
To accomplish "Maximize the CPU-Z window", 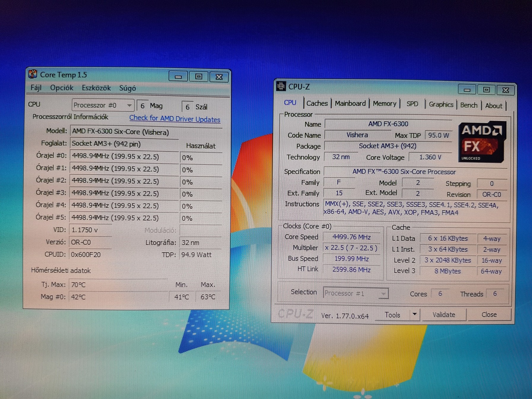I will click(486, 90).
